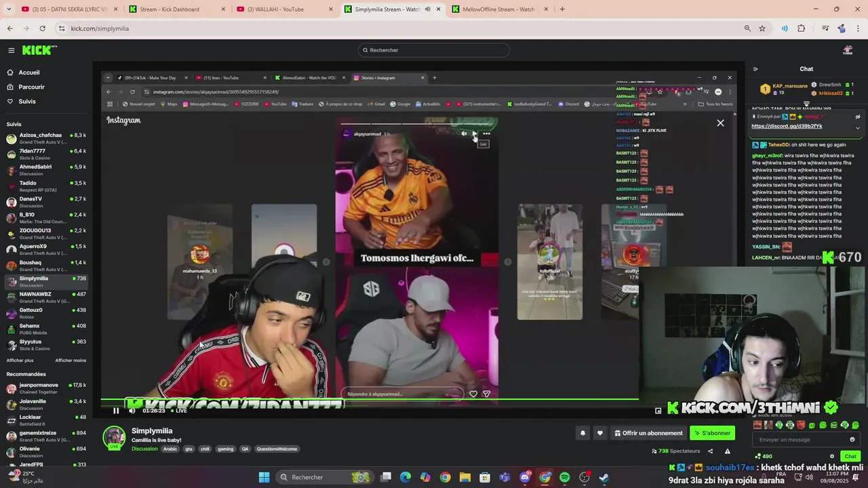Click the Simplymilia channel avatar
Image resolution: width=868 pixels, height=488 pixels.
tap(114, 437)
